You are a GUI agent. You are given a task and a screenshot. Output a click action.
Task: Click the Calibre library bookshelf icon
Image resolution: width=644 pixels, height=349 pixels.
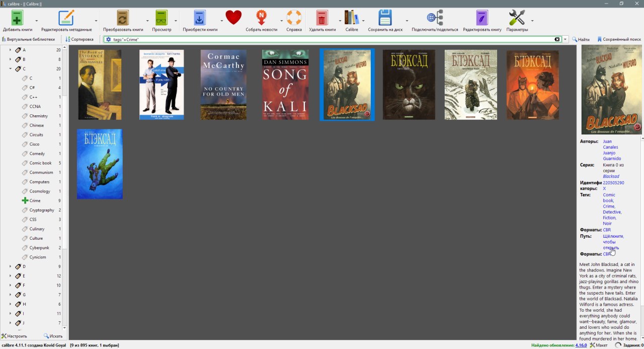tap(352, 18)
